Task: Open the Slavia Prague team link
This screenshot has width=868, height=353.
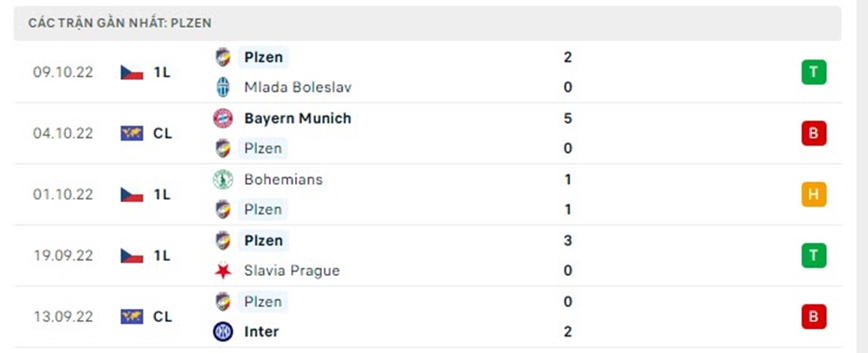Action: [292, 271]
